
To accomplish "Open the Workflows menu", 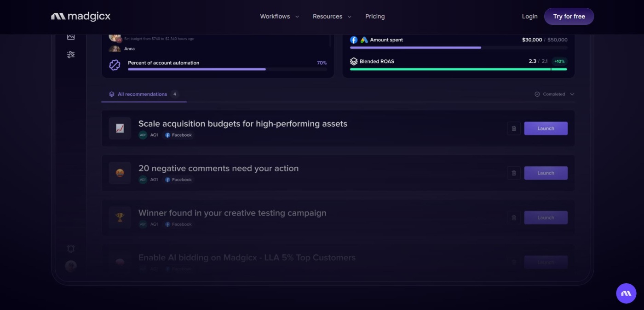I will (279, 16).
